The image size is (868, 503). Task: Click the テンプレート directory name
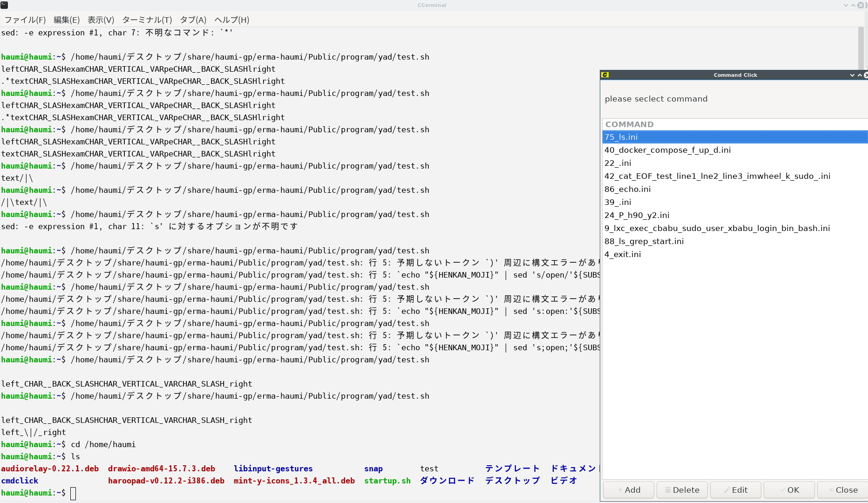click(513, 469)
